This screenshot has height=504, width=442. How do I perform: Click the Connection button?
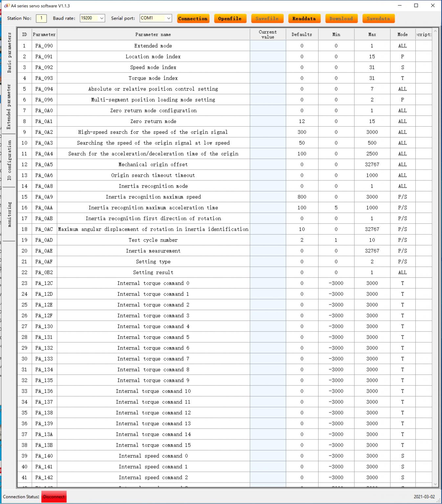click(x=193, y=19)
